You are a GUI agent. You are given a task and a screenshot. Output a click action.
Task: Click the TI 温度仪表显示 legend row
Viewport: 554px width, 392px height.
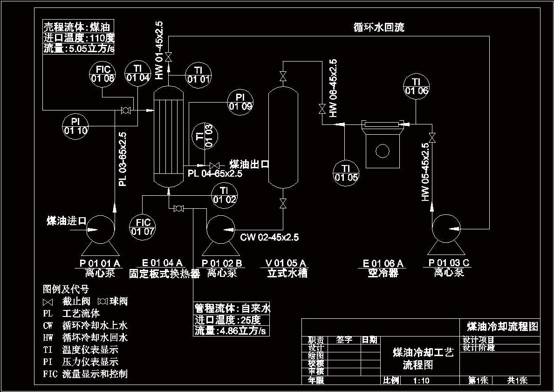(81, 350)
